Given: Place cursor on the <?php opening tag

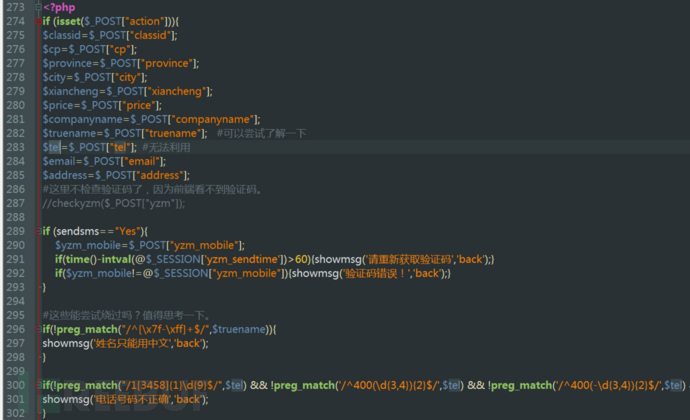Looking at the screenshot, I should click(59, 7).
